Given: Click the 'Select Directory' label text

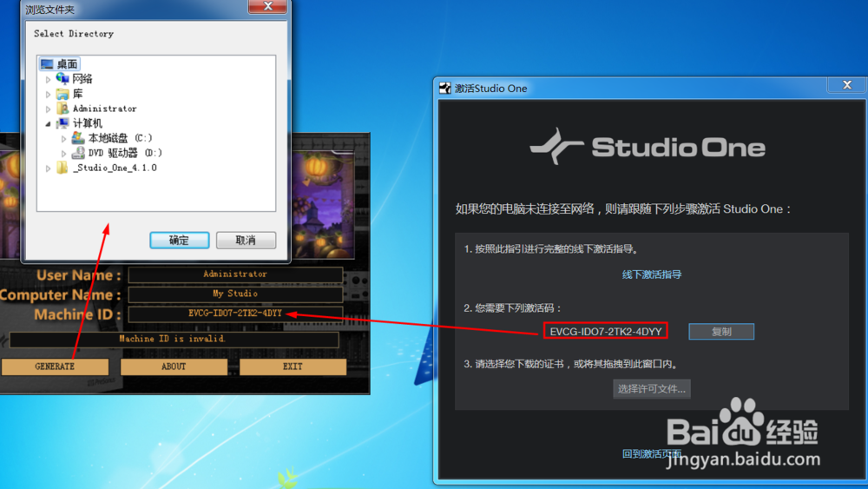Looking at the screenshot, I should [74, 34].
